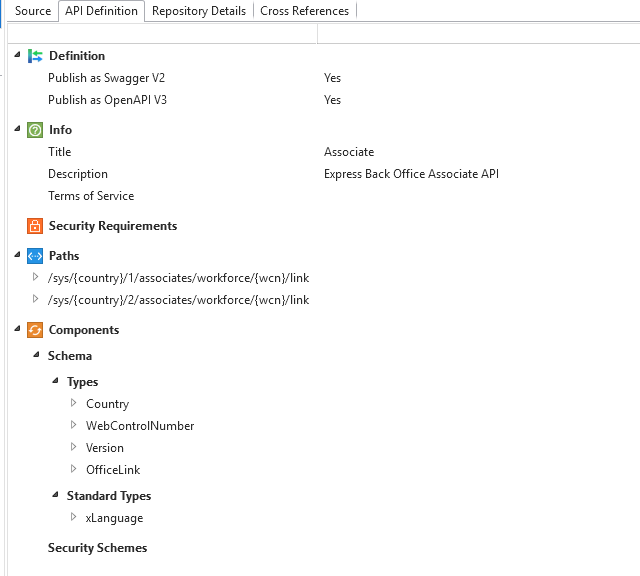
Task: Select the WebControlNumber type
Action: pos(140,426)
